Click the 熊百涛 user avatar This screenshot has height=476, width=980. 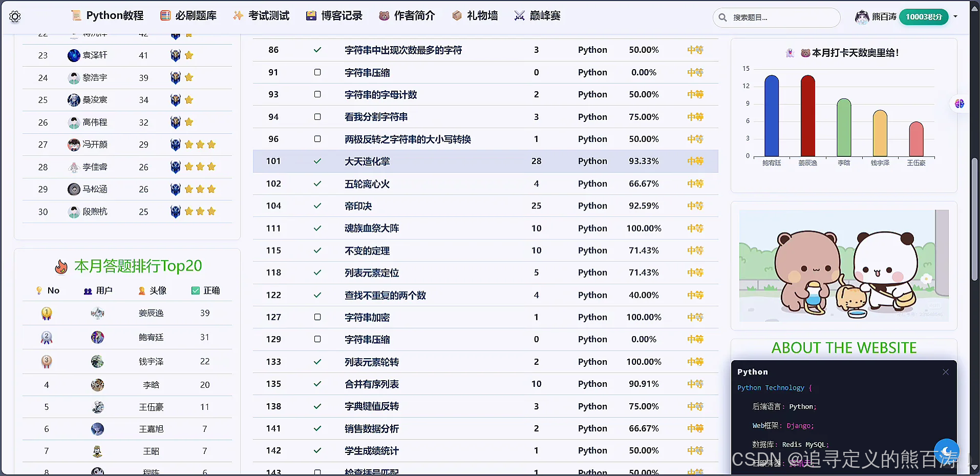pos(862,17)
